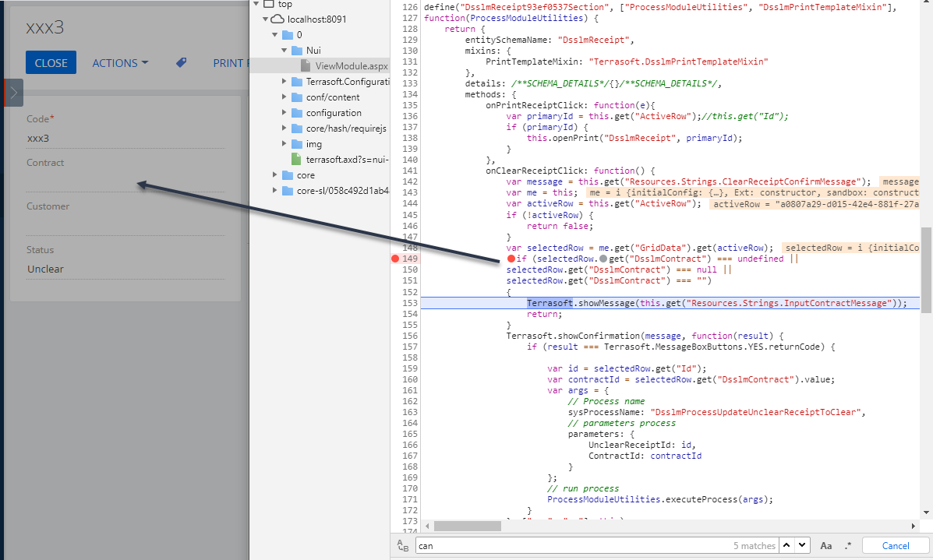
Task: Click horizontal scrollbar right arrow
Action: coord(914,526)
